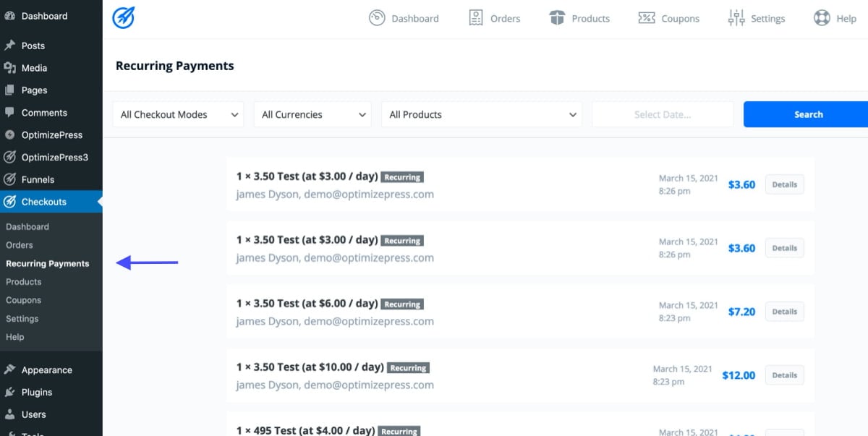
Task: Open Help submenu under Checkouts
Action: tap(15, 337)
